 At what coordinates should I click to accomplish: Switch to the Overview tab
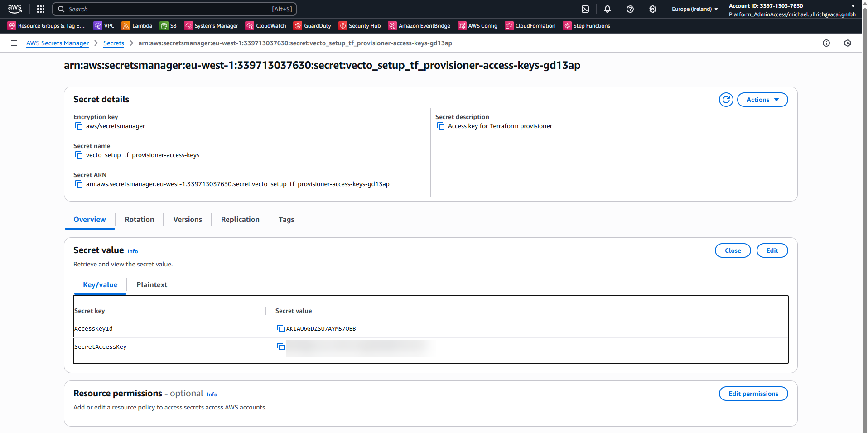(90, 220)
